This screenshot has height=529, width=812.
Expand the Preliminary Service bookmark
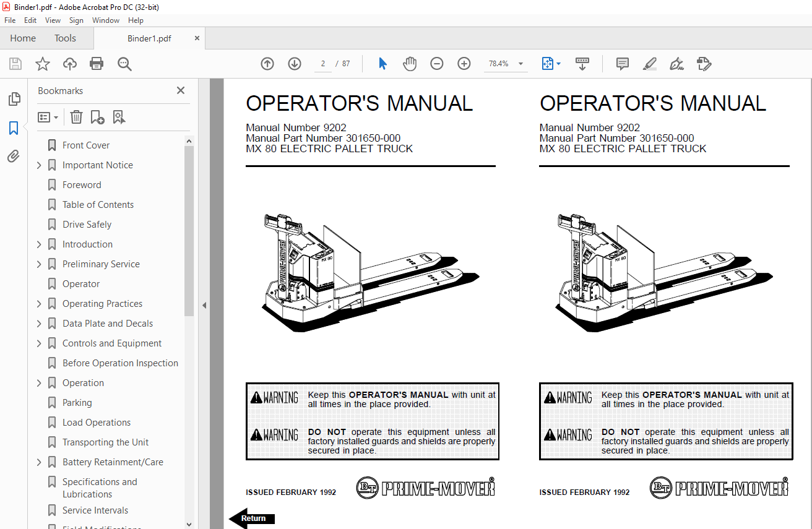[39, 264]
